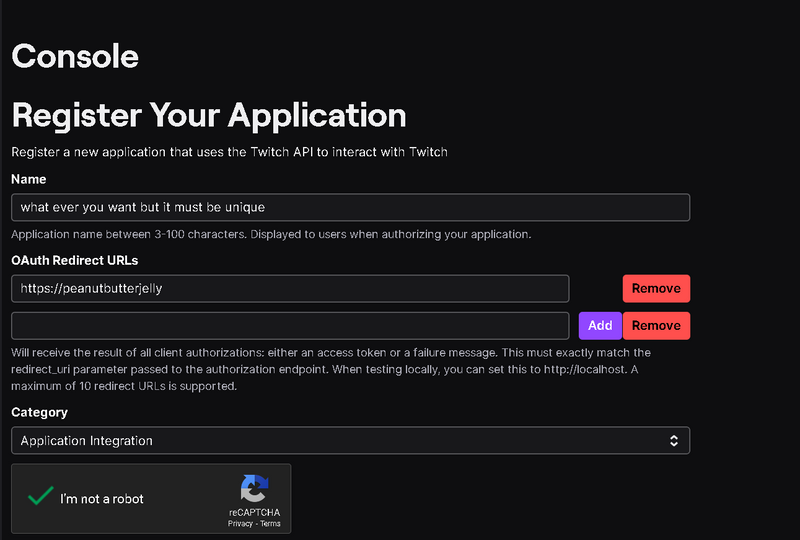Open the reCAPTCHA Terms link
This screenshot has height=540, width=800.
[271, 523]
